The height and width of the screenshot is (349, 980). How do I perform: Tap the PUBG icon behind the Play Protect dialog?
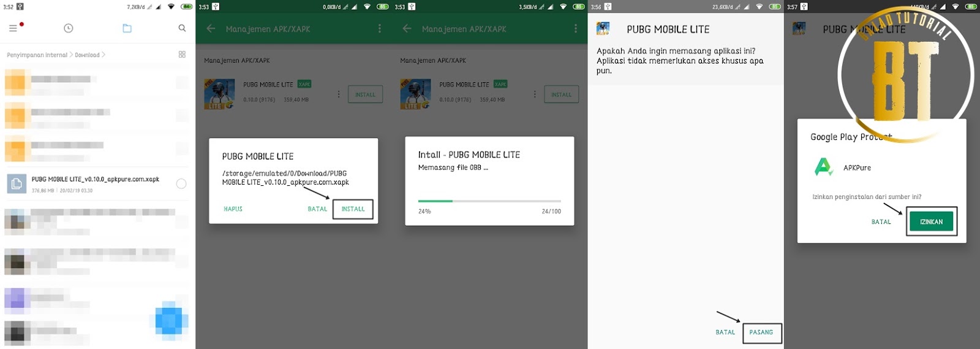[x=799, y=29]
